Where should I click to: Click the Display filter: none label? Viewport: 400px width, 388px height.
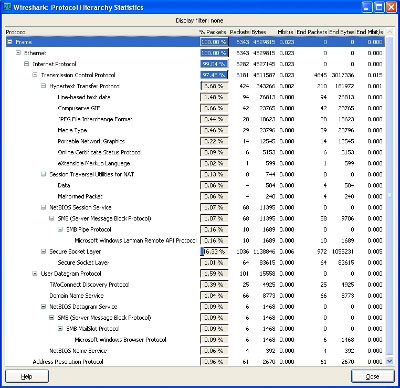tap(199, 21)
